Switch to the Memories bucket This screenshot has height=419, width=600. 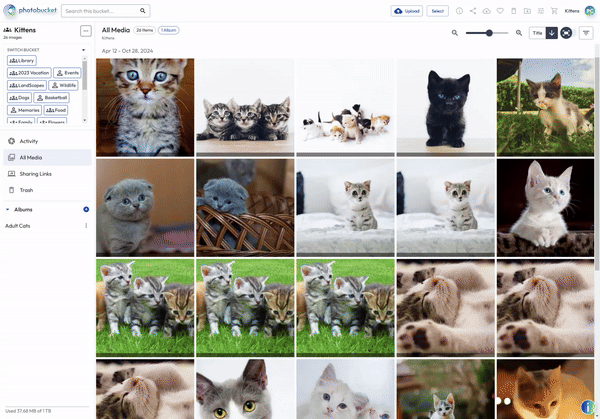(24, 110)
